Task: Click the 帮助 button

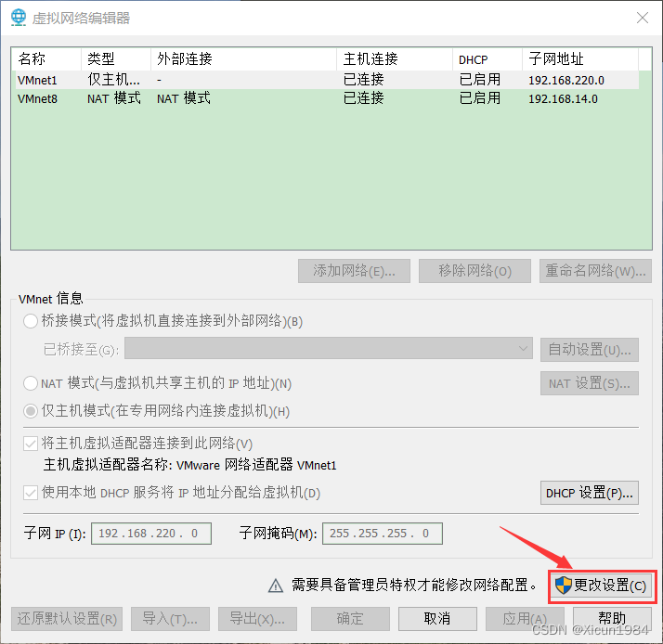Action: pyautogui.click(x=612, y=619)
